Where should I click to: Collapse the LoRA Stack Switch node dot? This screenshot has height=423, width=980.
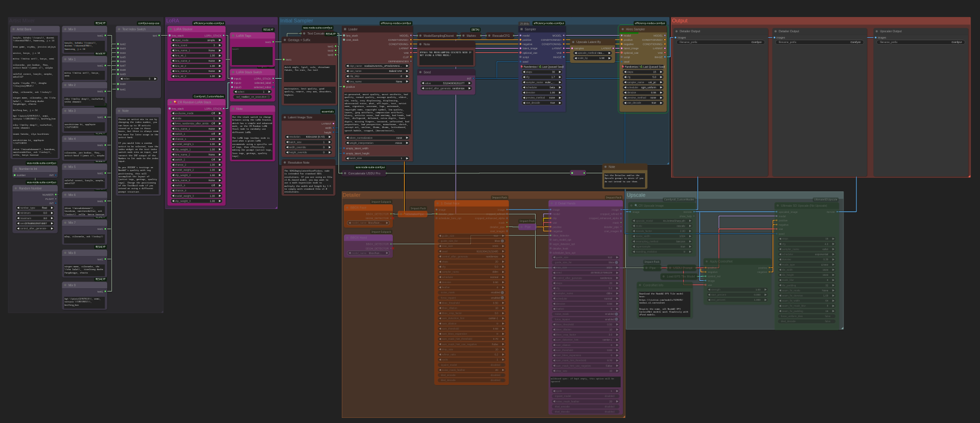(x=233, y=72)
